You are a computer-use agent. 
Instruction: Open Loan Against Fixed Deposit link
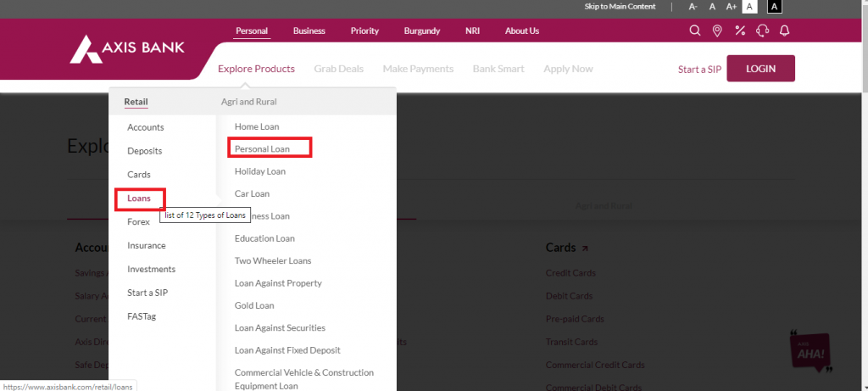pyautogui.click(x=287, y=350)
